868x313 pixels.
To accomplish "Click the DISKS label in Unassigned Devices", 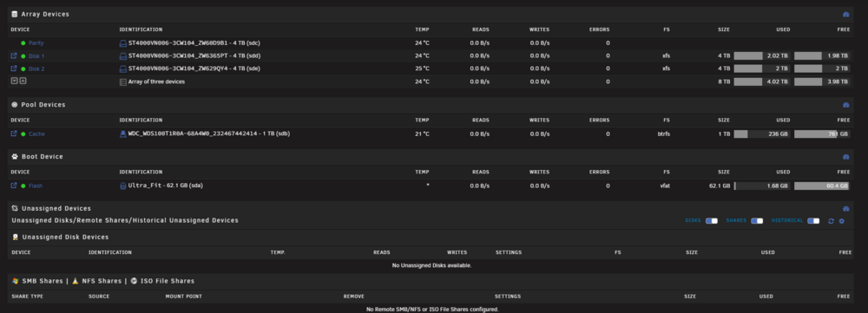I will 693,220.
